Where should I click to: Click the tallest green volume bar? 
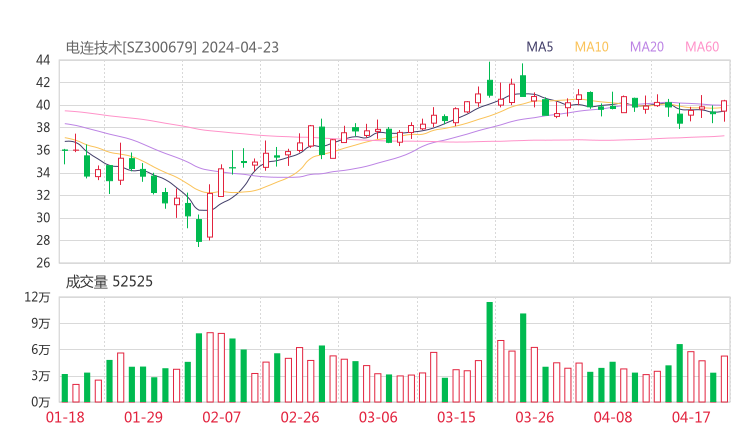tap(489, 352)
